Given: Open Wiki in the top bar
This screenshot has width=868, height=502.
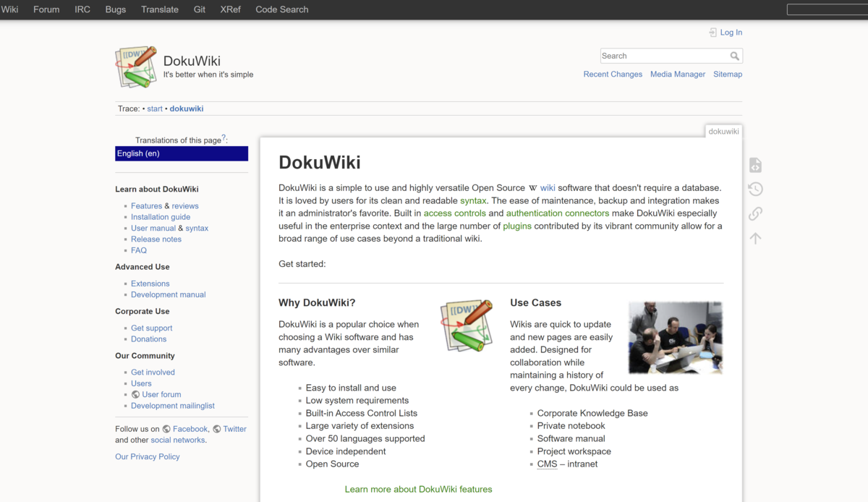Looking at the screenshot, I should [x=9, y=9].
